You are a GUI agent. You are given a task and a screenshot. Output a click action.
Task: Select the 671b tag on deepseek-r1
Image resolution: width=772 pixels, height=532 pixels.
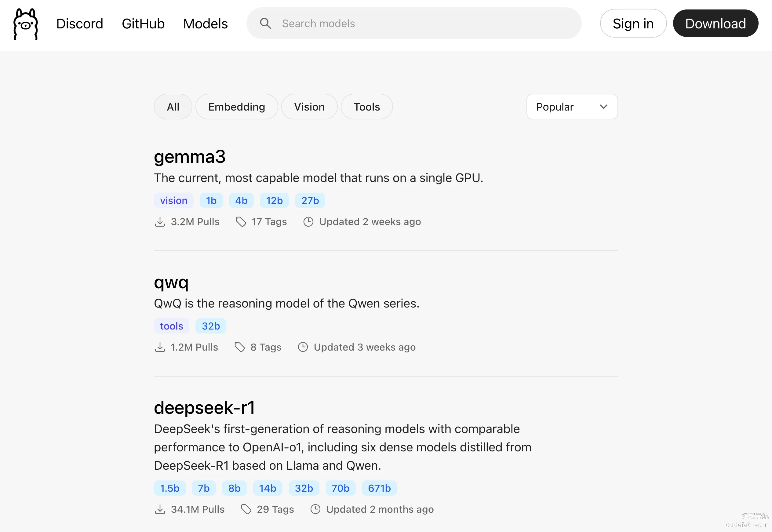379,488
